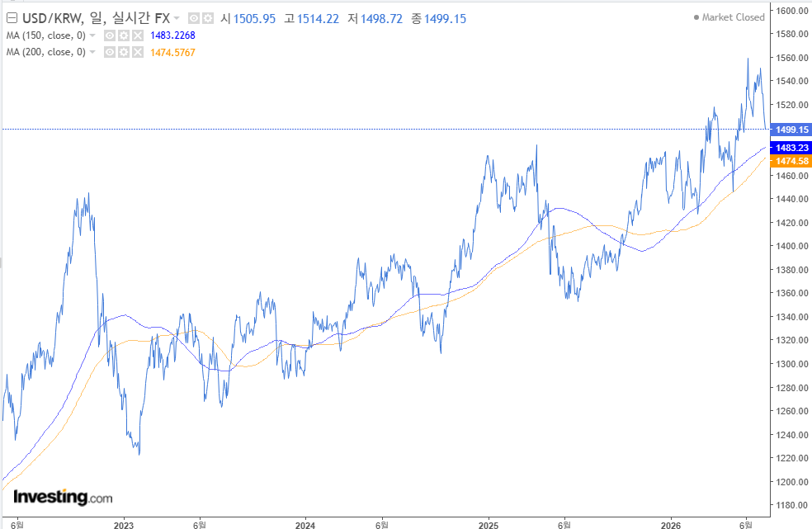Click the low price 1498.72
The width and height of the screenshot is (812, 529).
pos(381,19)
